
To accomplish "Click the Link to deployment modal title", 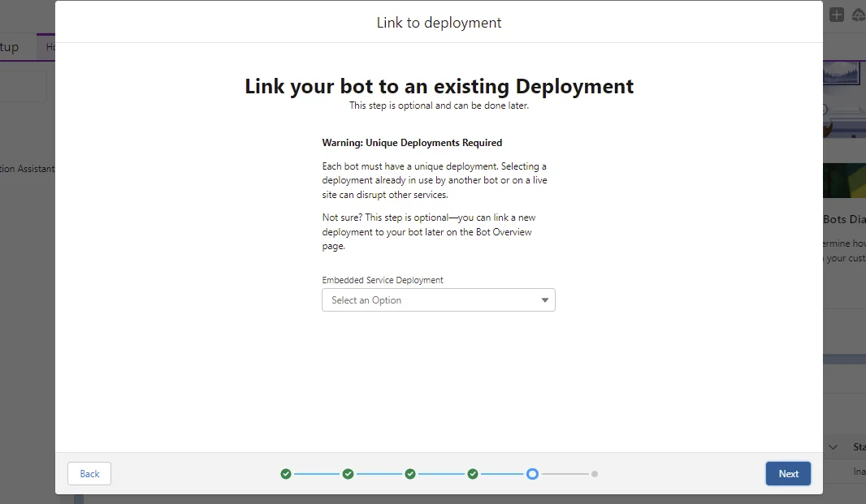I will pos(439,23).
